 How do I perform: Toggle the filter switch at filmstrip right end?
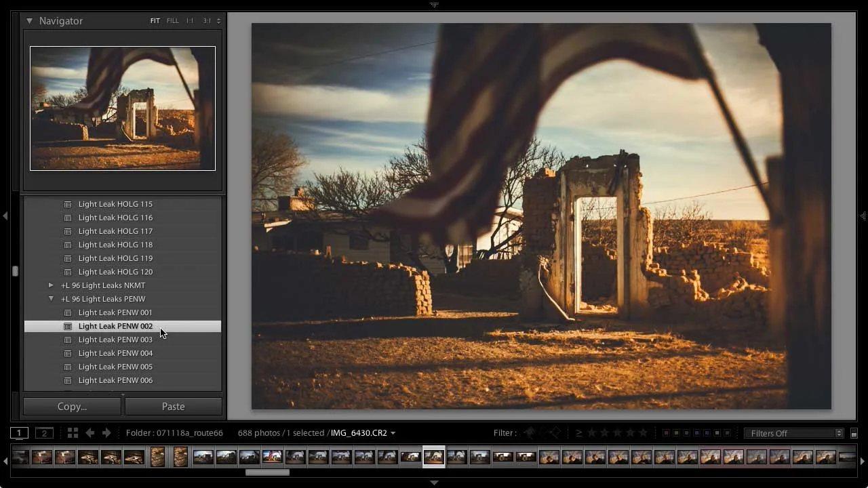tap(854, 433)
